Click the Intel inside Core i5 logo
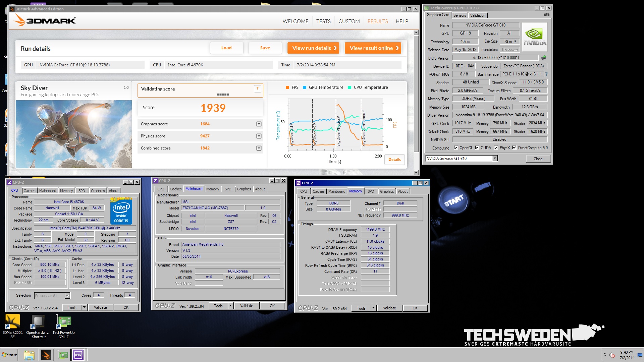Viewport: 644px width, 362px height. tap(121, 211)
